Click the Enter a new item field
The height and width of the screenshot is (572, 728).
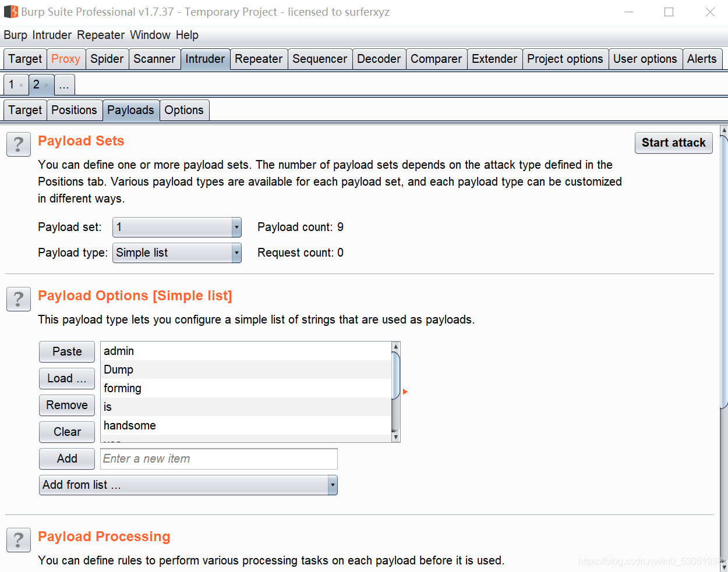click(219, 459)
